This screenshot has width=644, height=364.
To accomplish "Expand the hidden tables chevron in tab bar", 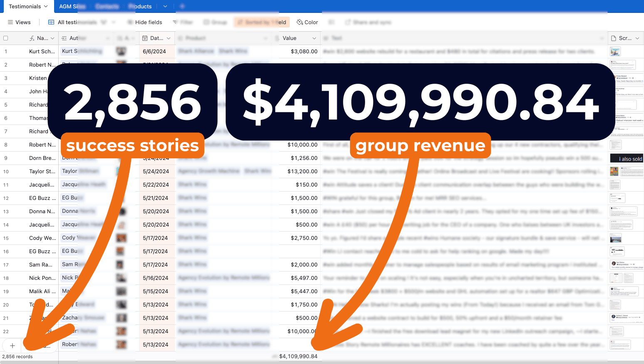I will [165, 7].
